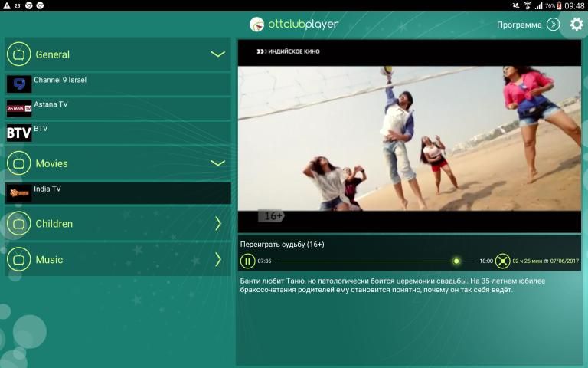This screenshot has height=368, width=588.
Task: Expand the Children category arrow
Action: [x=217, y=224]
